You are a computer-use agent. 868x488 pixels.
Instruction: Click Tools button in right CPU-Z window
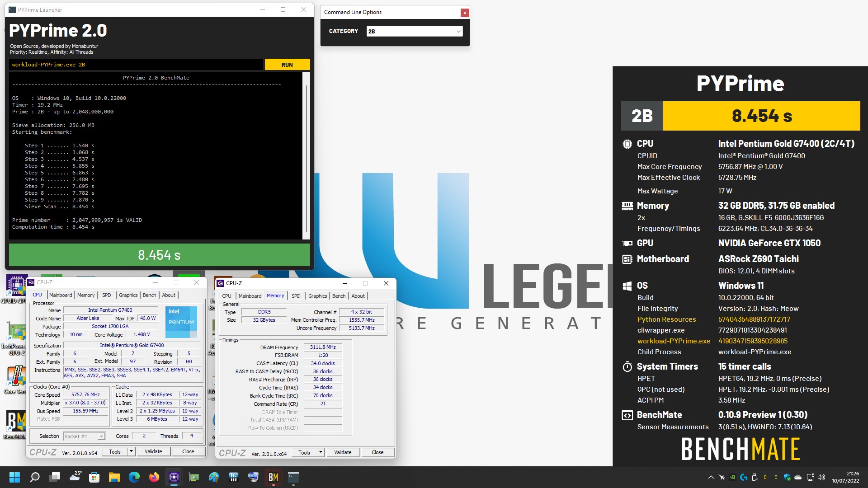(x=304, y=452)
